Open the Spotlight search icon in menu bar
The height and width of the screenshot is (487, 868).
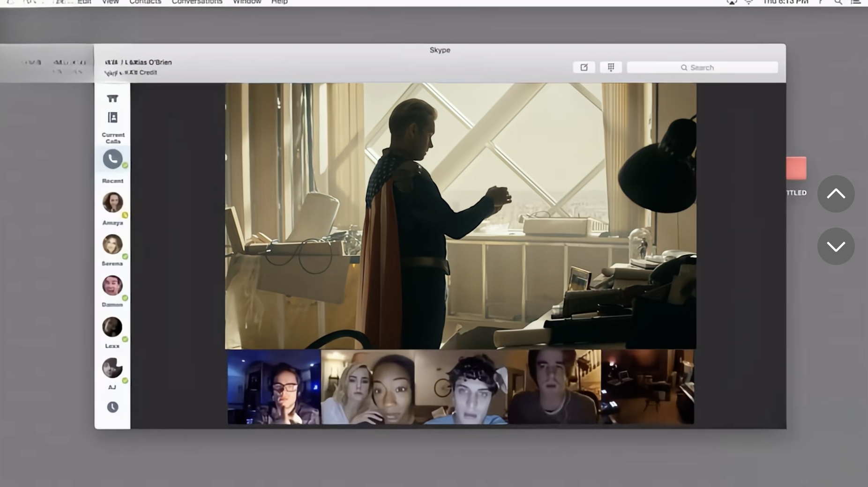838,2
